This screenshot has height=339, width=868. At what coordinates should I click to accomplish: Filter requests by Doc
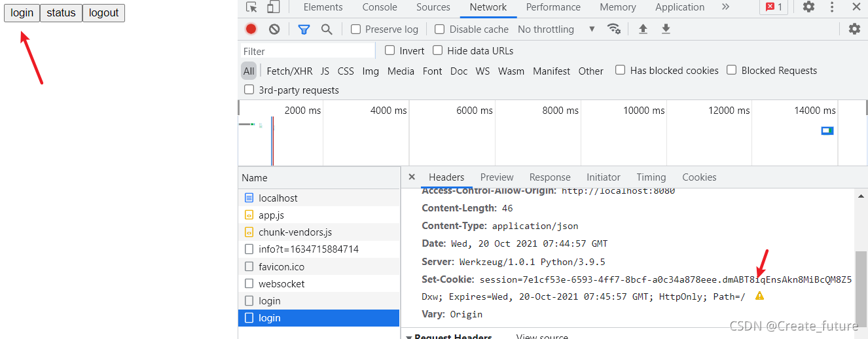tap(459, 71)
